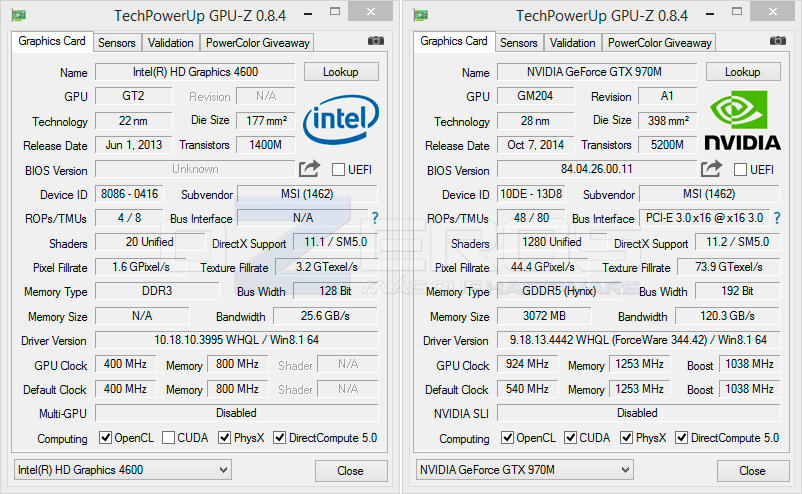Click BIOS share icon in Intel window
Image resolution: width=802 pixels, height=494 pixels.
(x=309, y=169)
